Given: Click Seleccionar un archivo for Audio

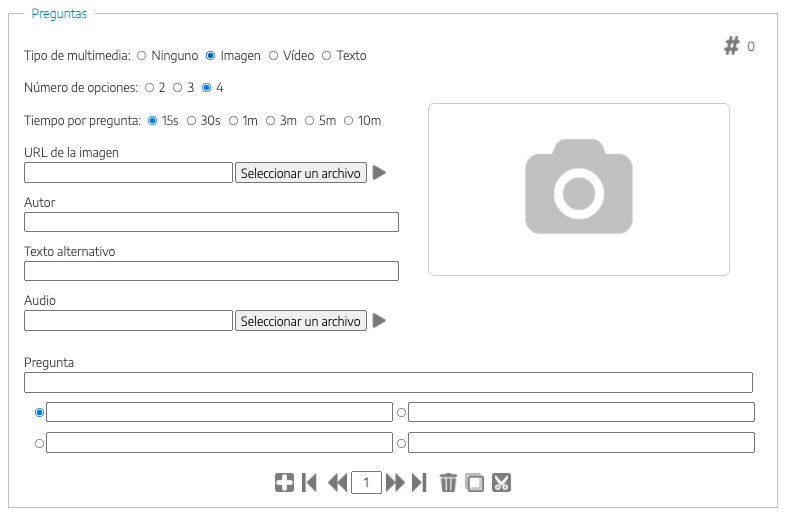Looking at the screenshot, I should pos(300,321).
